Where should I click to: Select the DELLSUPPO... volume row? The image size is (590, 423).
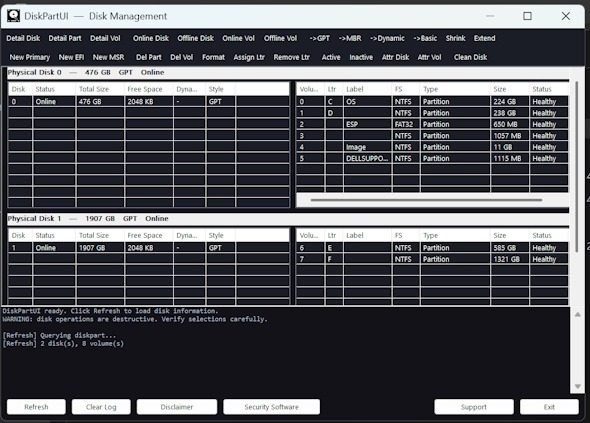(432, 158)
